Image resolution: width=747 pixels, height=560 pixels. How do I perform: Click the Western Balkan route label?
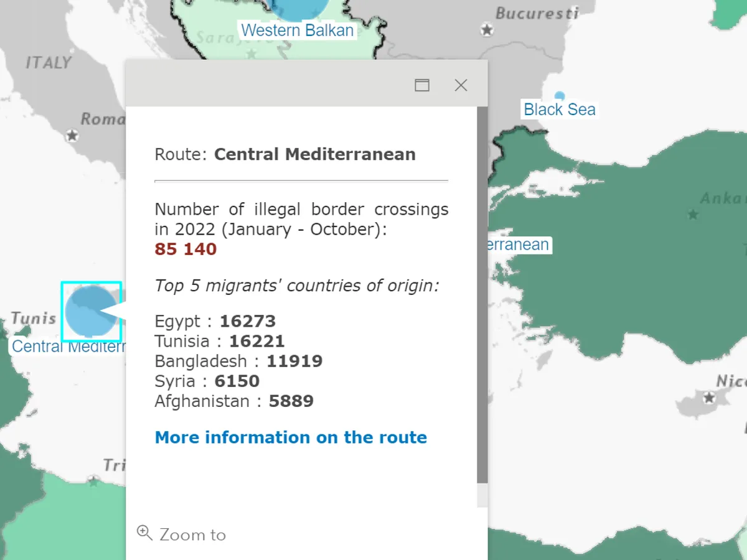click(x=298, y=30)
